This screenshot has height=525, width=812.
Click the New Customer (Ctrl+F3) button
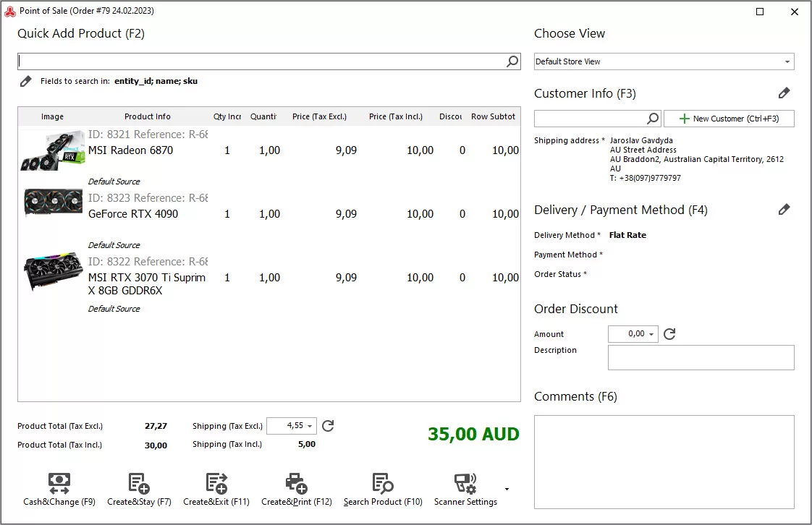click(x=729, y=119)
